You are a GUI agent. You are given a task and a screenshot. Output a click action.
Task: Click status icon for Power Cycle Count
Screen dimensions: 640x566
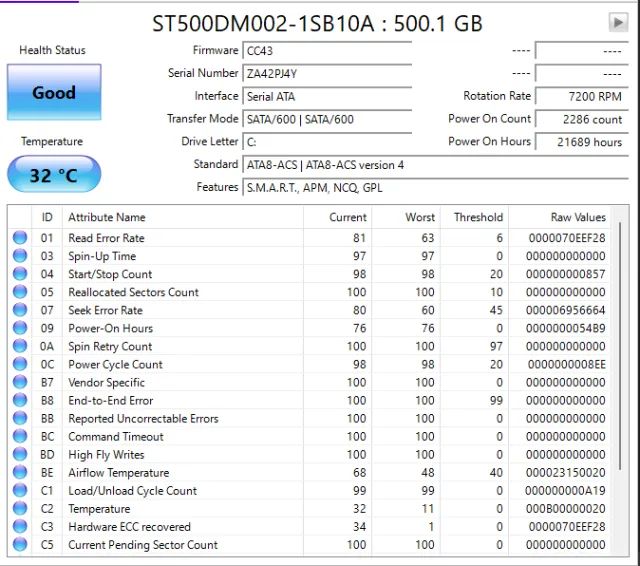point(20,364)
